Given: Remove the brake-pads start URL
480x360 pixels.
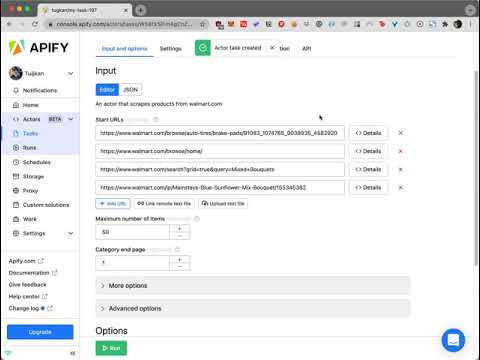Looking at the screenshot, I should coord(401,133).
